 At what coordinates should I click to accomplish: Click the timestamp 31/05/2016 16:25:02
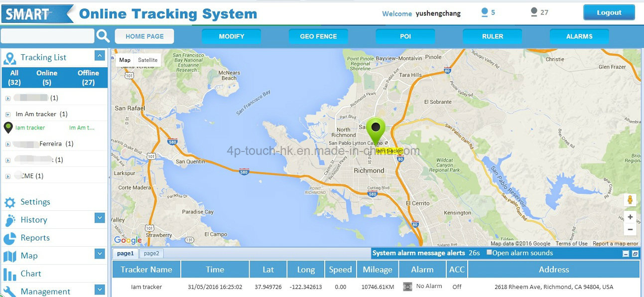pyautogui.click(x=215, y=287)
